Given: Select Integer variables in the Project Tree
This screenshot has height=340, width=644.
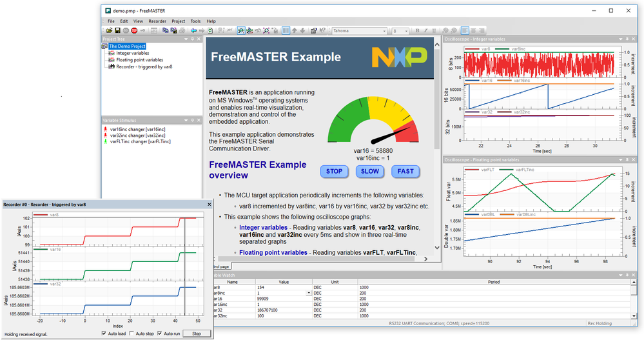Looking at the screenshot, I should [132, 53].
